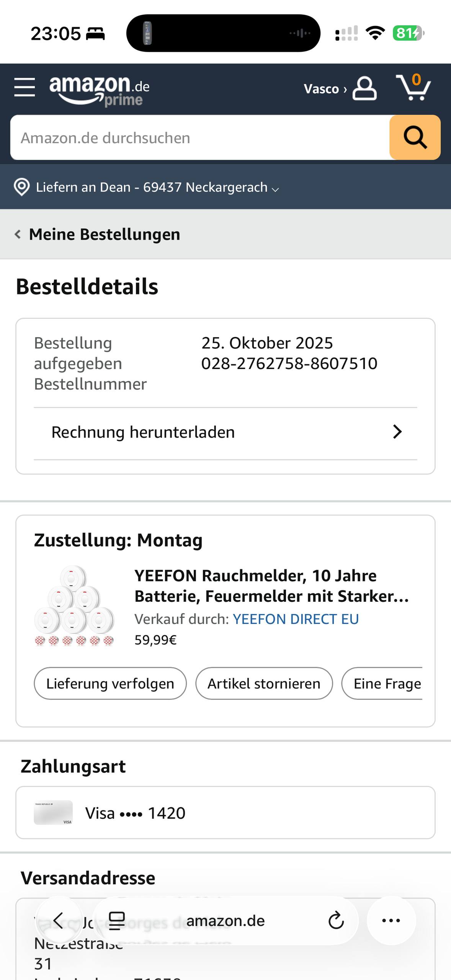
Task: Open the Vasco account profile icon
Action: pos(364,88)
